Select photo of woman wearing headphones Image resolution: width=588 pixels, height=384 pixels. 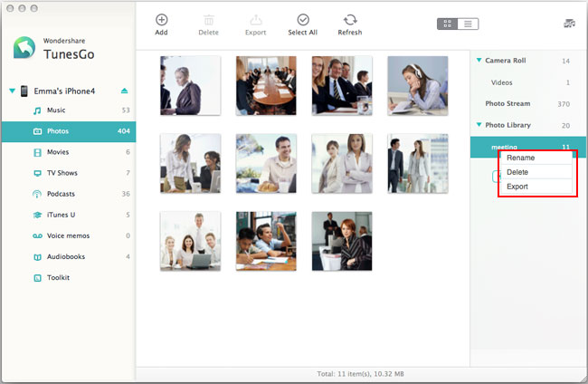click(418, 85)
